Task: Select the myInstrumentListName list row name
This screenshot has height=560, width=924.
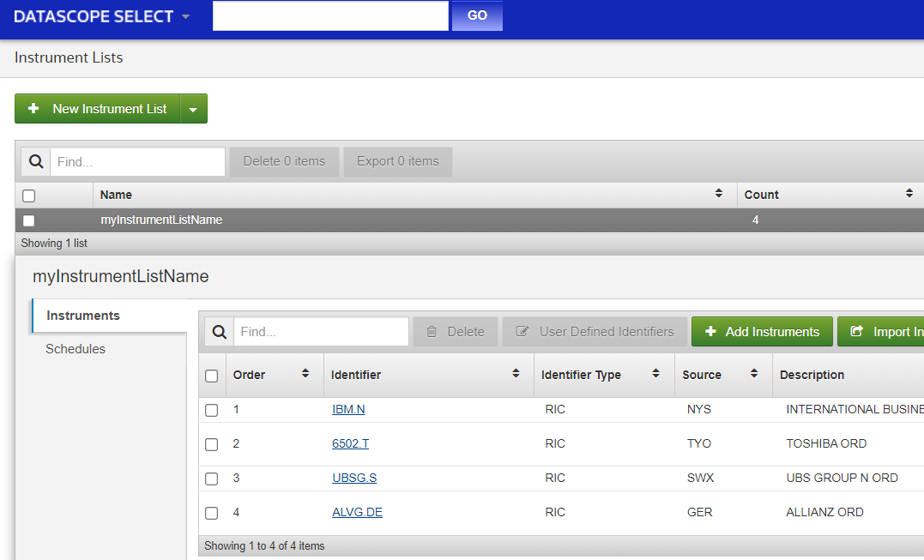Action: (x=161, y=220)
